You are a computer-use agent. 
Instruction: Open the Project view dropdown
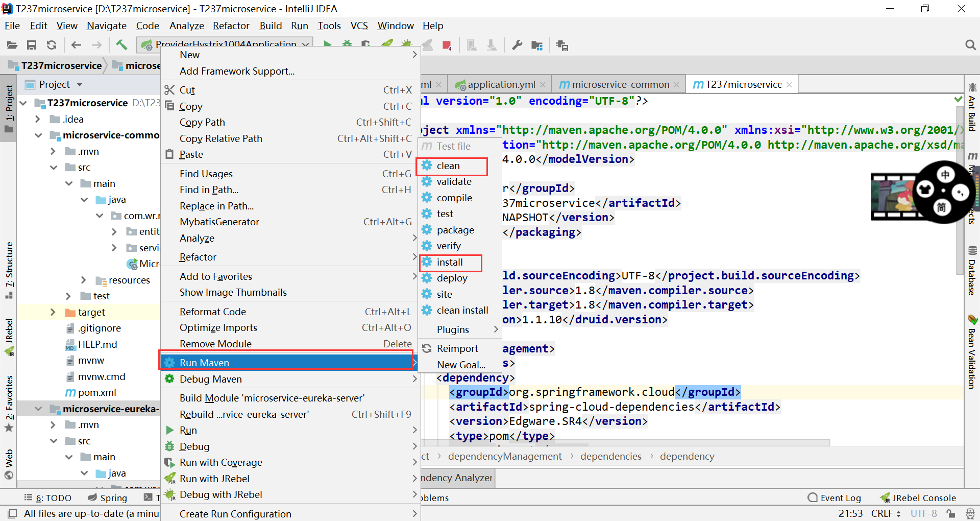[x=80, y=84]
